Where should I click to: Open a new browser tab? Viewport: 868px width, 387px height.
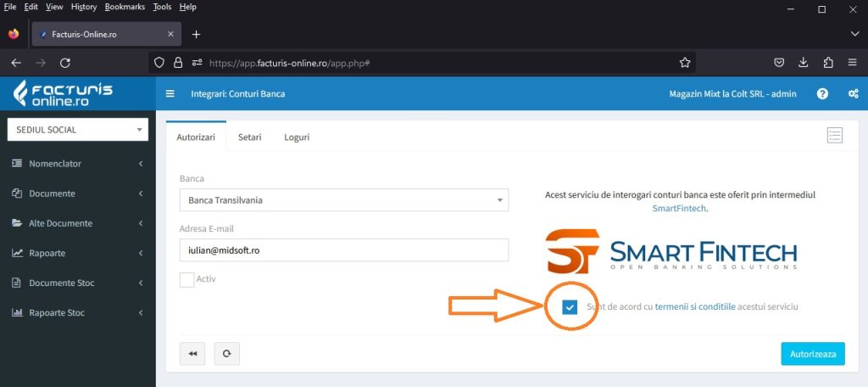(196, 35)
